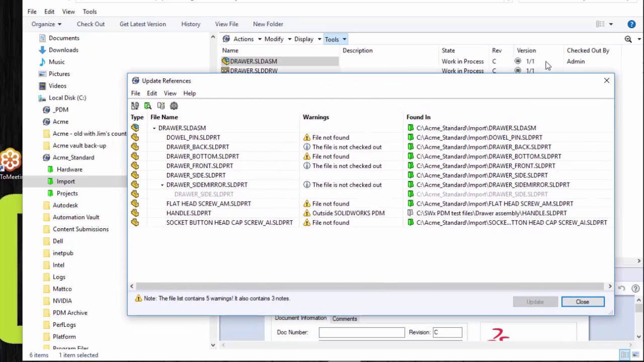
Task: Click the warning icon on the DOWEL_PIN row
Action: coord(307,137)
